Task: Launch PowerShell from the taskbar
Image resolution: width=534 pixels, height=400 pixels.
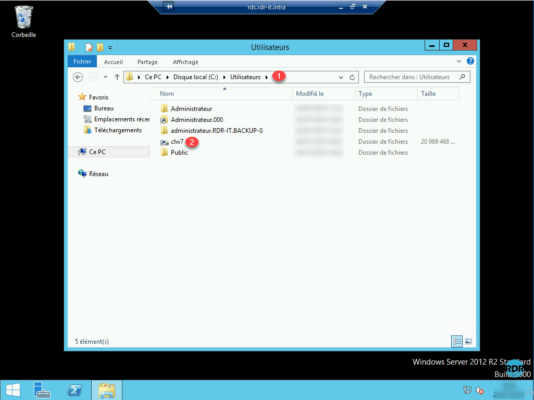Action: click(x=74, y=390)
